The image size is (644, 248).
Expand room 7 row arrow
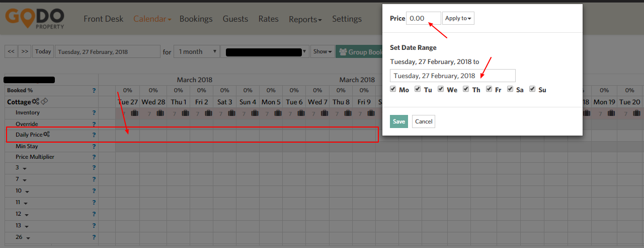tap(24, 180)
